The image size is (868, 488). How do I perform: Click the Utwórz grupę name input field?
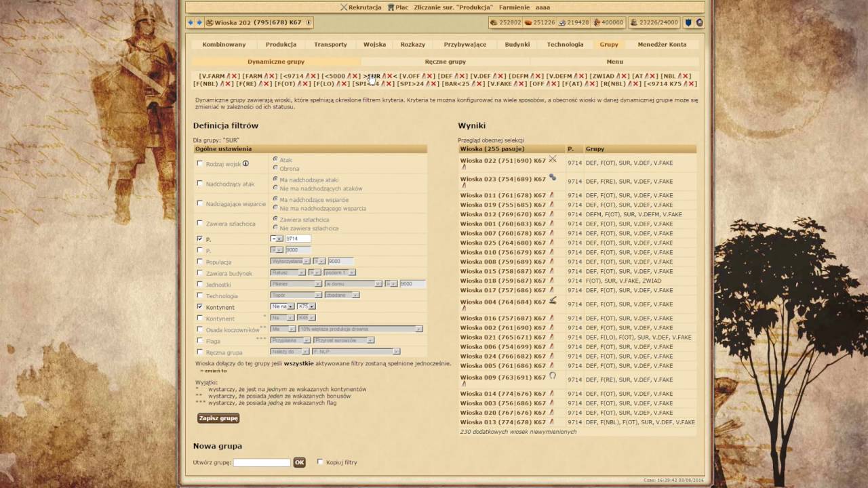262,462
